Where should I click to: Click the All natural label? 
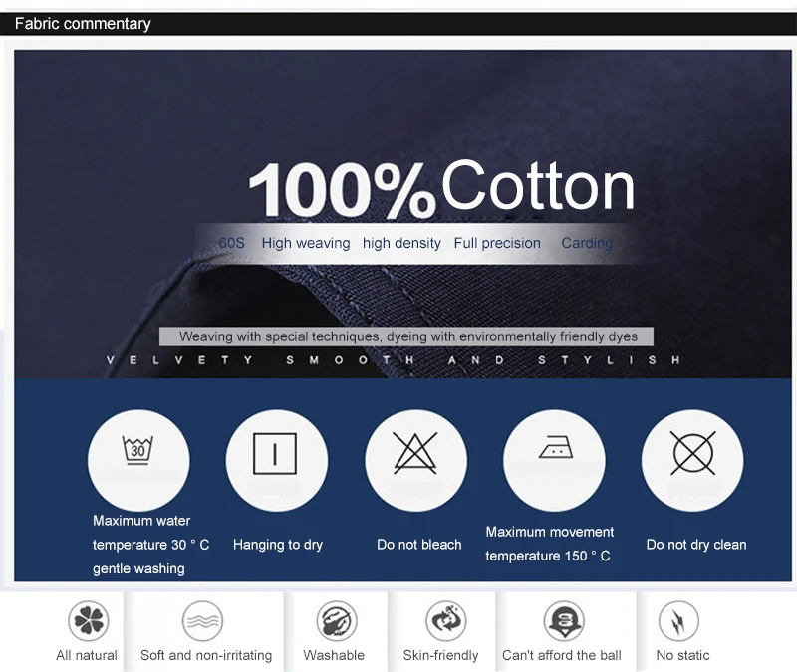(x=87, y=655)
